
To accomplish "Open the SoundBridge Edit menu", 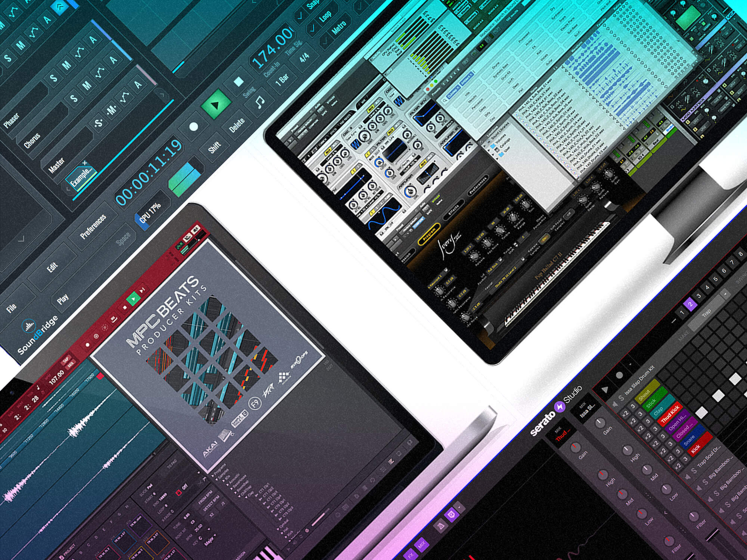I will point(52,267).
